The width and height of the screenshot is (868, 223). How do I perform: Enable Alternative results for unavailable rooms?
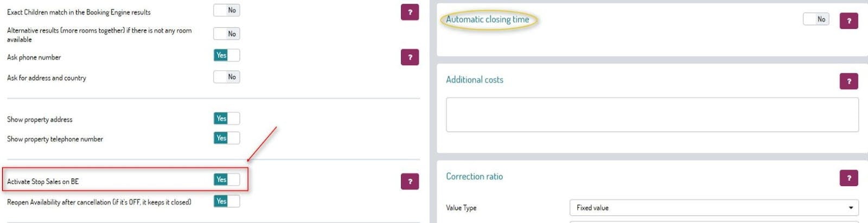click(227, 34)
